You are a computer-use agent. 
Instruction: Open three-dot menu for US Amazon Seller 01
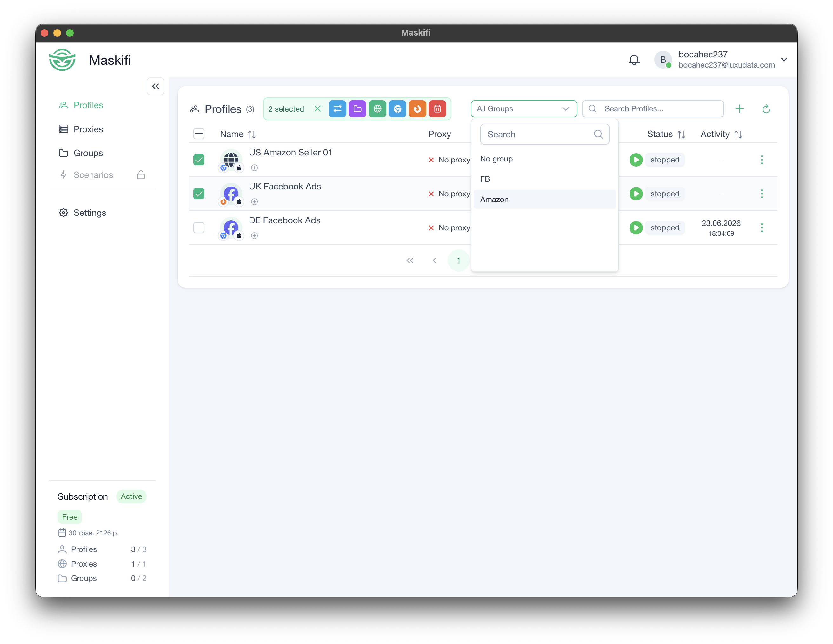coord(762,160)
